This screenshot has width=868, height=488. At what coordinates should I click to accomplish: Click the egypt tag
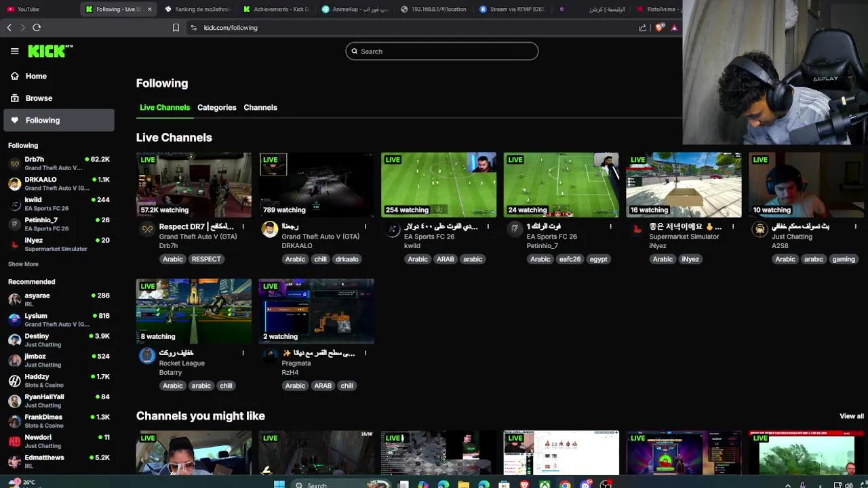point(598,259)
